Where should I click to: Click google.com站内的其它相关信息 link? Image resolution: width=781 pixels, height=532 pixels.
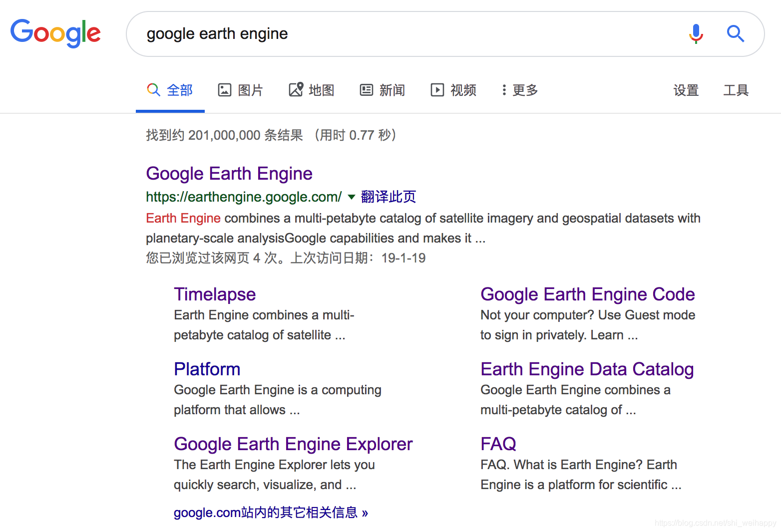coord(271,513)
